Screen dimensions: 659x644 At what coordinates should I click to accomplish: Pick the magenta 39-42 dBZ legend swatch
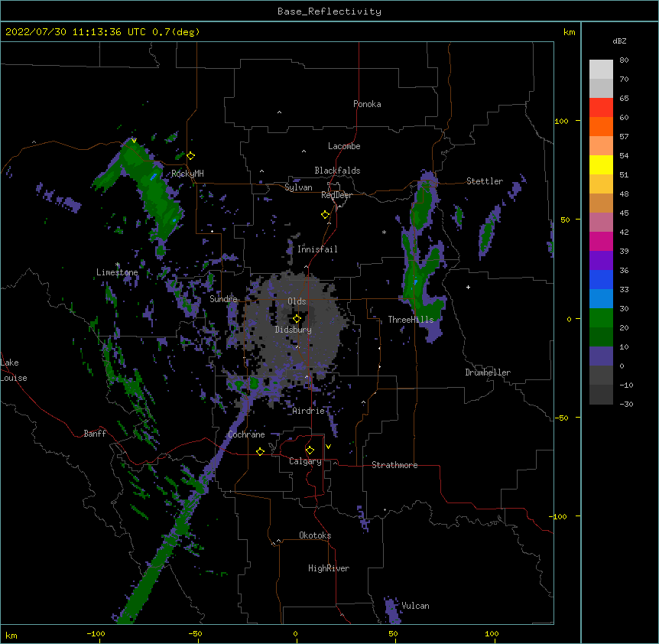click(x=601, y=241)
